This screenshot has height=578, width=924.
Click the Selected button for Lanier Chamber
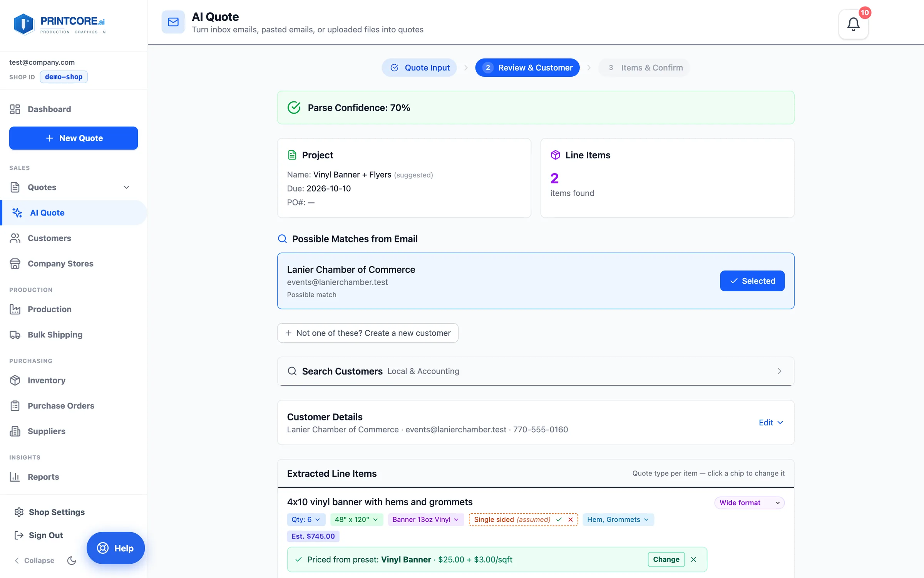tap(752, 281)
